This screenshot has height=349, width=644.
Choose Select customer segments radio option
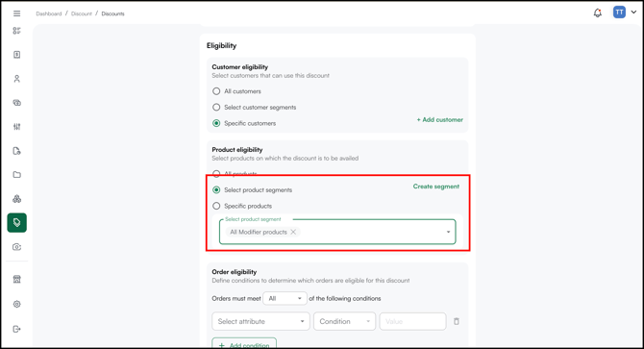216,107
